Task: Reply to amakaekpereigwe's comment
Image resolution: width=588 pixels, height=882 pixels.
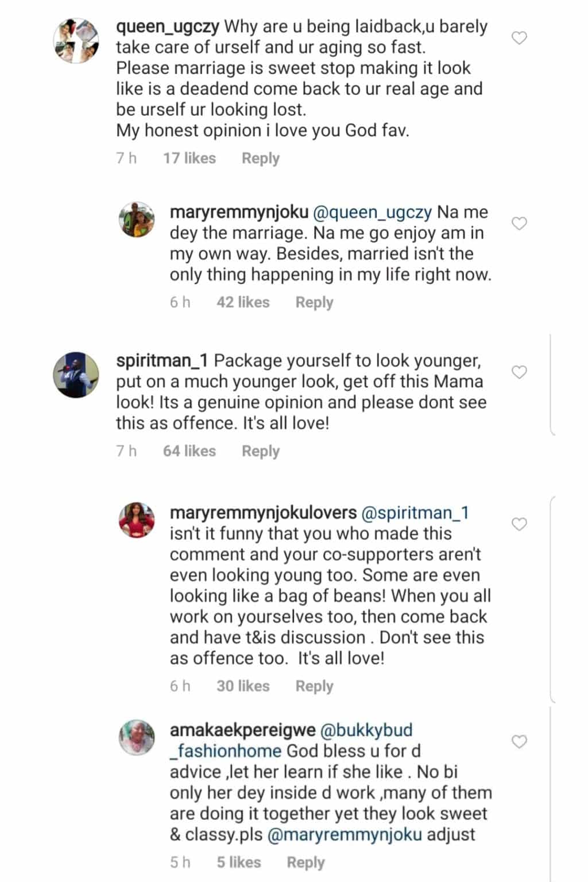Action: [x=305, y=862]
